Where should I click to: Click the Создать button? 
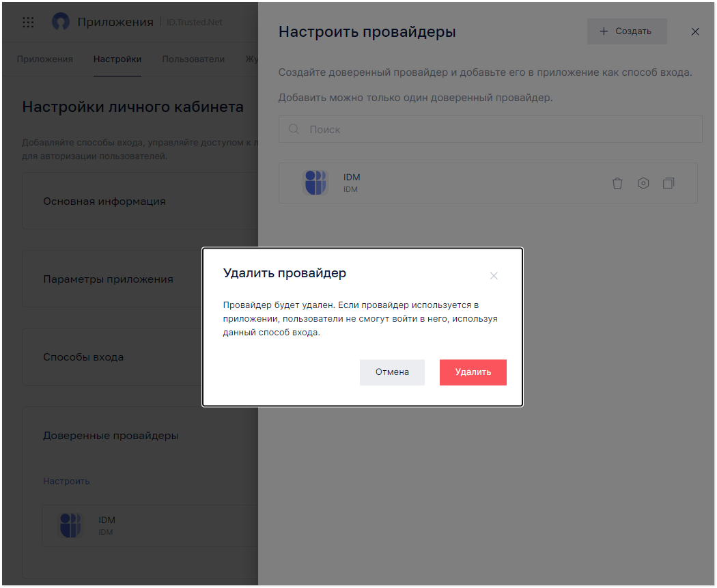tap(626, 31)
